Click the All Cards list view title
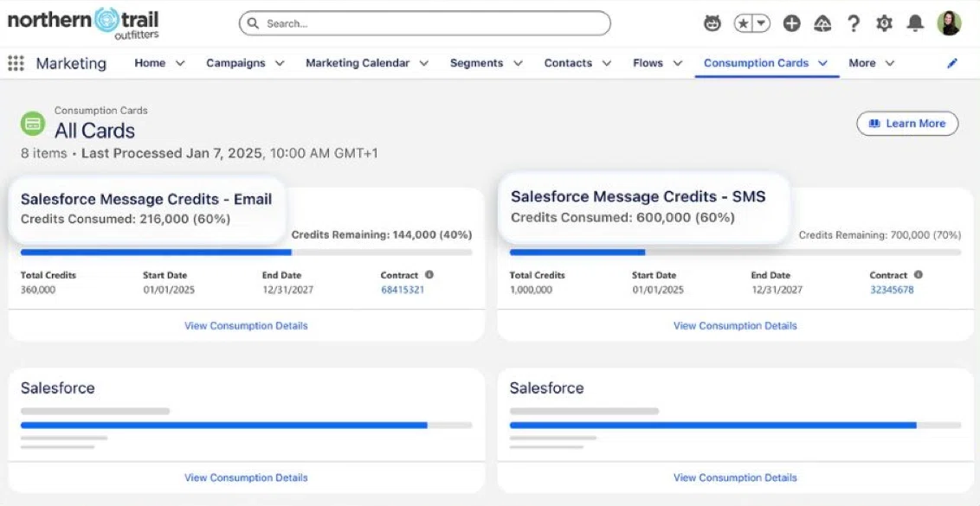This screenshot has height=506, width=980. [x=94, y=131]
